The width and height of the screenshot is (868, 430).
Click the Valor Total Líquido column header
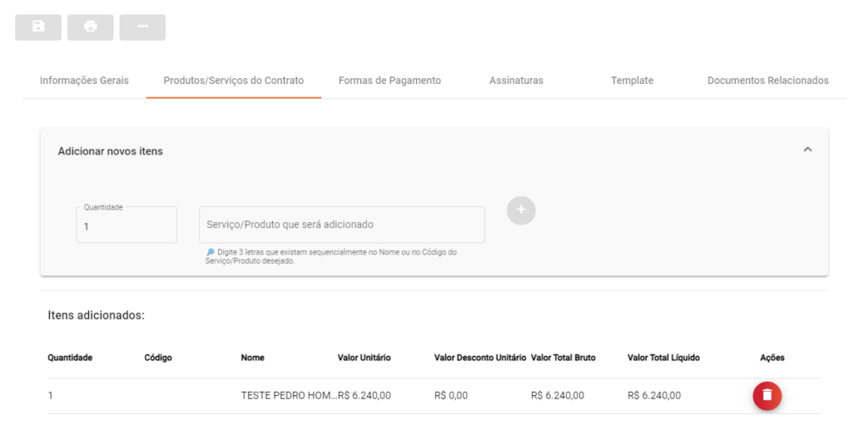[x=664, y=358]
